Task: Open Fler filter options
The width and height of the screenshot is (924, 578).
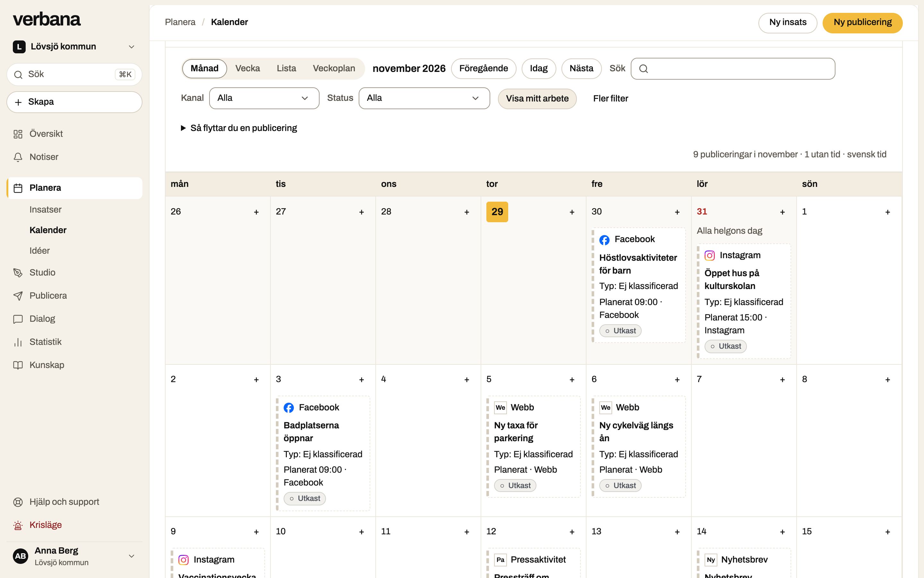Action: pos(610,99)
